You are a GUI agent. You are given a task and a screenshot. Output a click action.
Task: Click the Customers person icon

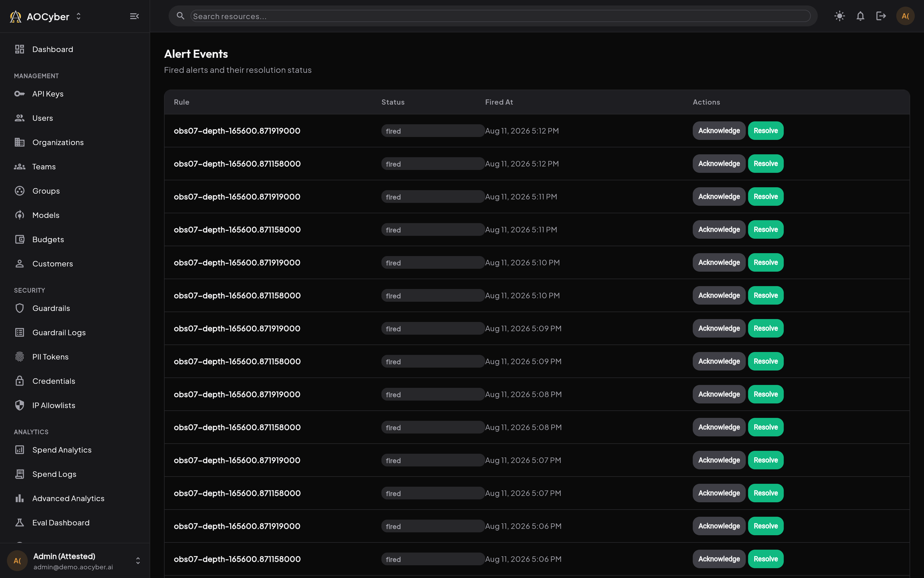(x=19, y=264)
